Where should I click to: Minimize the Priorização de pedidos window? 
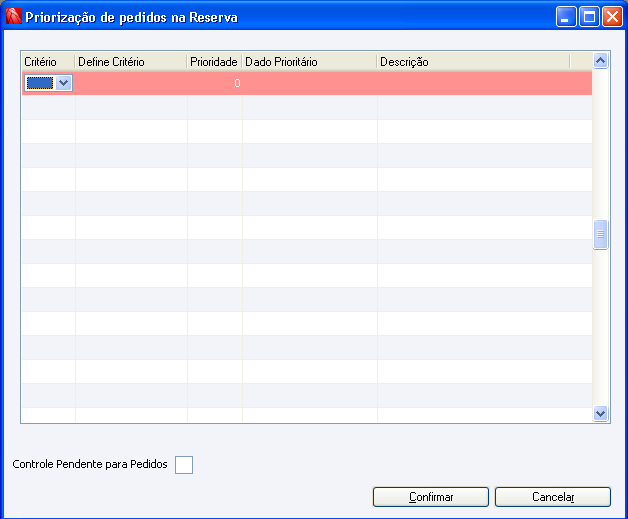coord(566,17)
